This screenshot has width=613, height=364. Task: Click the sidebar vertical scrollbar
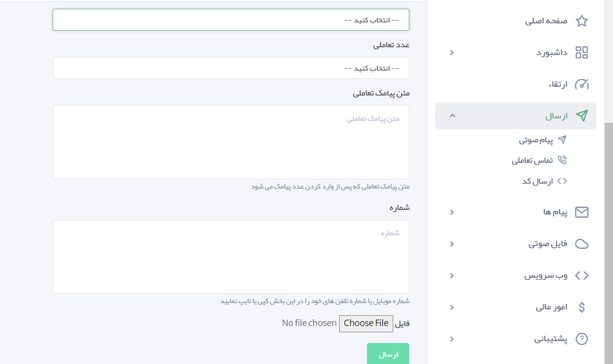(x=609, y=243)
